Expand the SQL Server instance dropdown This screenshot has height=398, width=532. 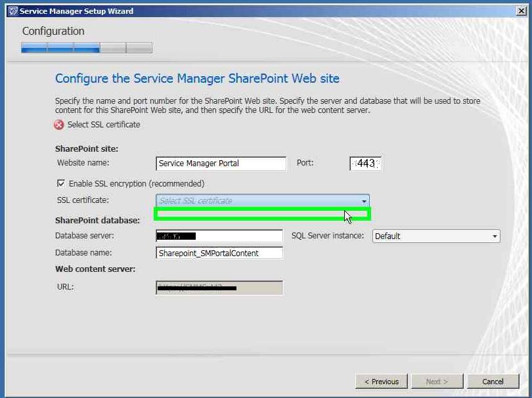[x=436, y=236]
